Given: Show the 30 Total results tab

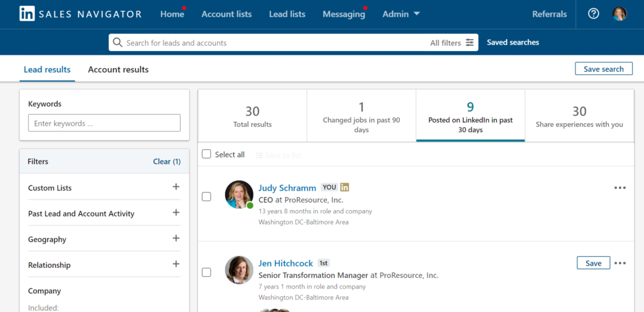Looking at the screenshot, I should tap(252, 116).
